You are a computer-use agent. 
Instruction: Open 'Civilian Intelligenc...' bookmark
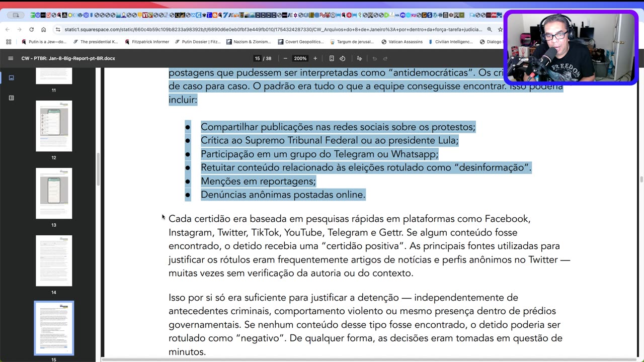pyautogui.click(x=451, y=42)
